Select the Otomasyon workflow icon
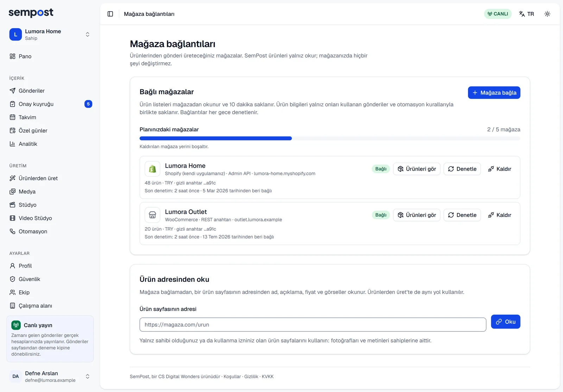The width and height of the screenshot is (563, 392). click(x=12, y=232)
